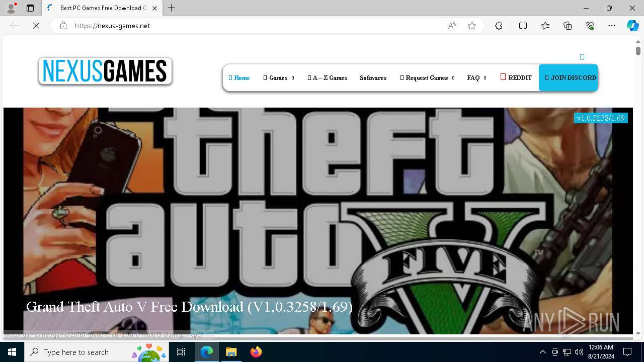Launch Firefox from taskbar
The height and width of the screenshot is (362, 644).
pyautogui.click(x=256, y=352)
